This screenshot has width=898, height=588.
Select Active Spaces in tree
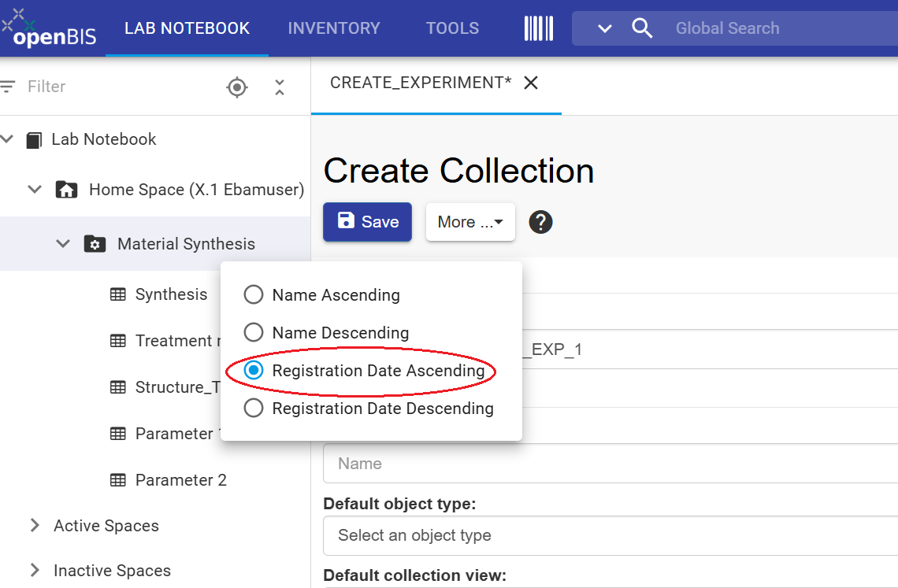click(106, 526)
